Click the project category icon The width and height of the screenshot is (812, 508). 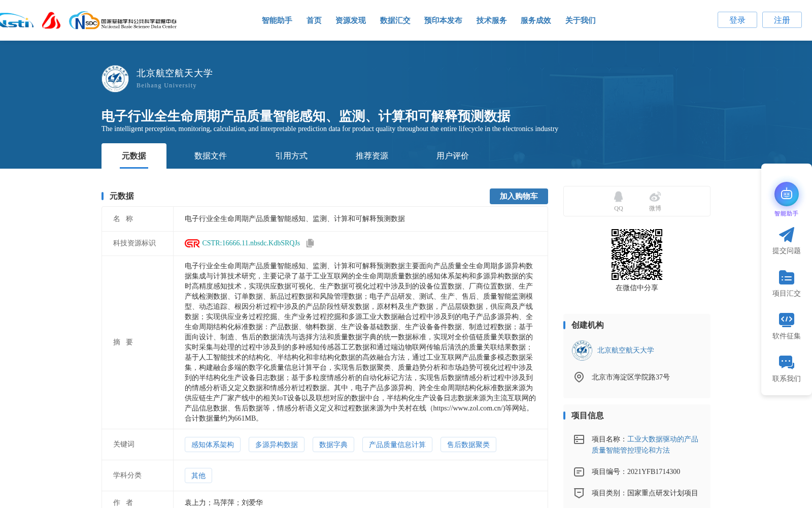[x=579, y=493]
